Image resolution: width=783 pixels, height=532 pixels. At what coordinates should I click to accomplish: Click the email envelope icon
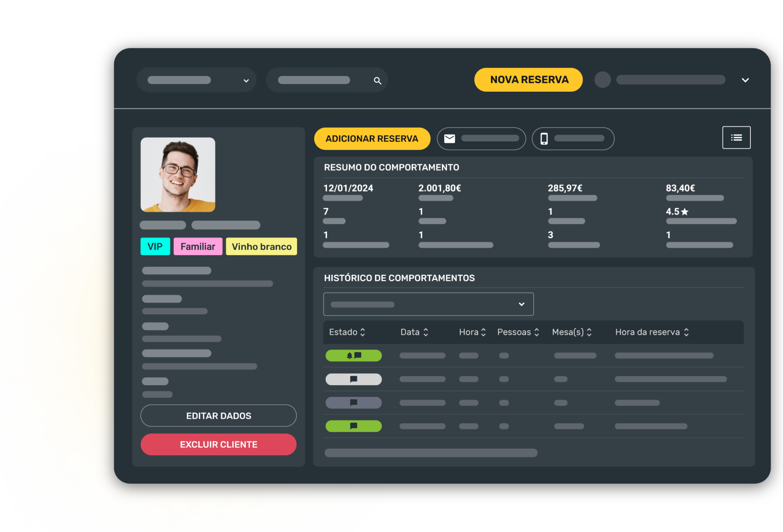click(x=450, y=139)
